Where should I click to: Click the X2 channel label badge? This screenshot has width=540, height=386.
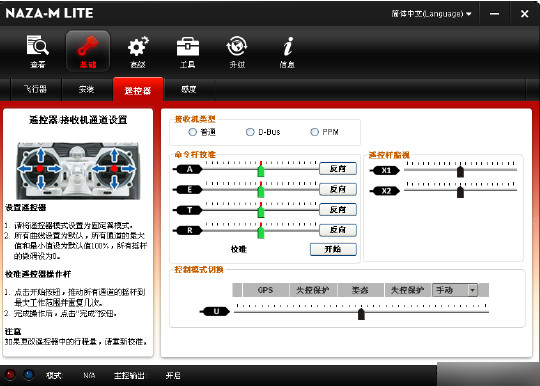coord(385,191)
